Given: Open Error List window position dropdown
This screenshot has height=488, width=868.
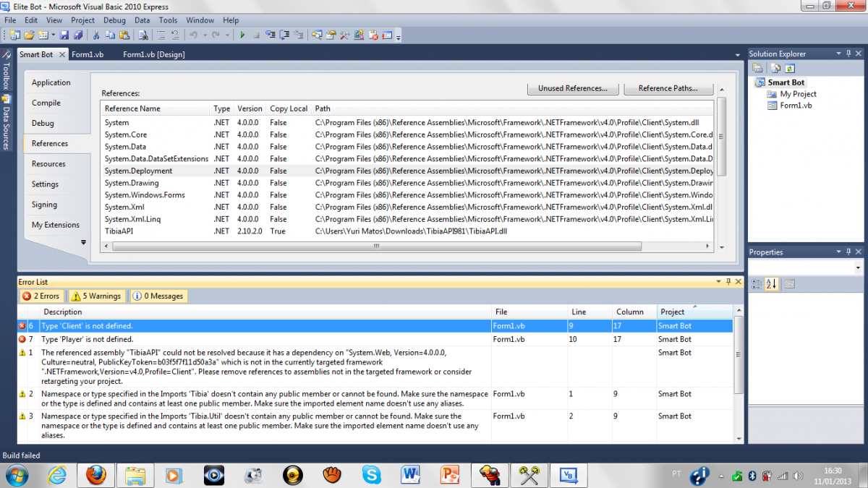Looking at the screenshot, I should tap(718, 282).
